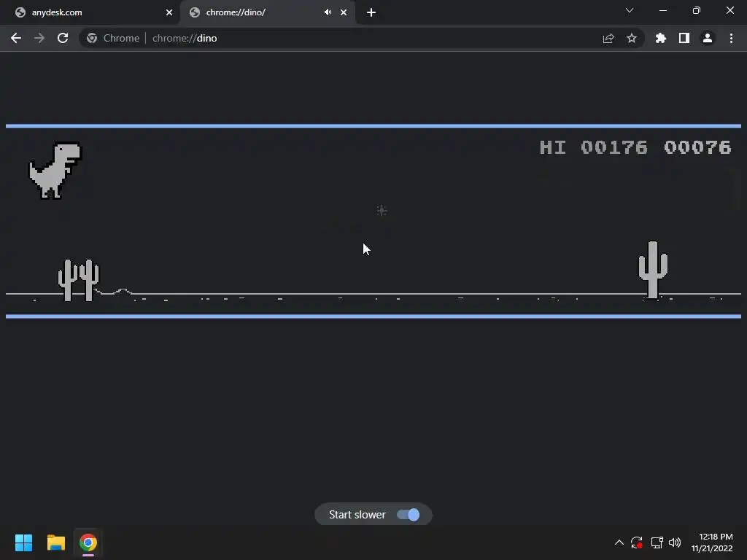Show hidden system tray icons
Image resolution: width=747 pixels, height=560 pixels.
click(619, 542)
